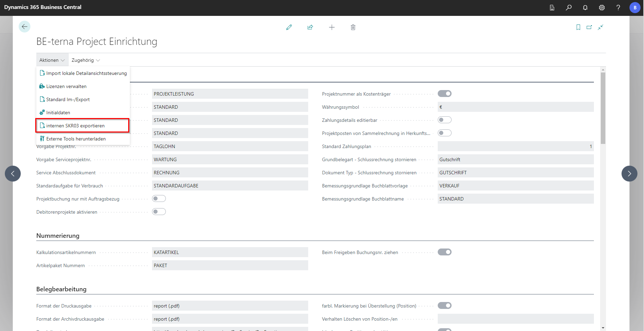Expand the Zugehörig dropdown menu
This screenshot has width=644, height=331.
[86, 60]
